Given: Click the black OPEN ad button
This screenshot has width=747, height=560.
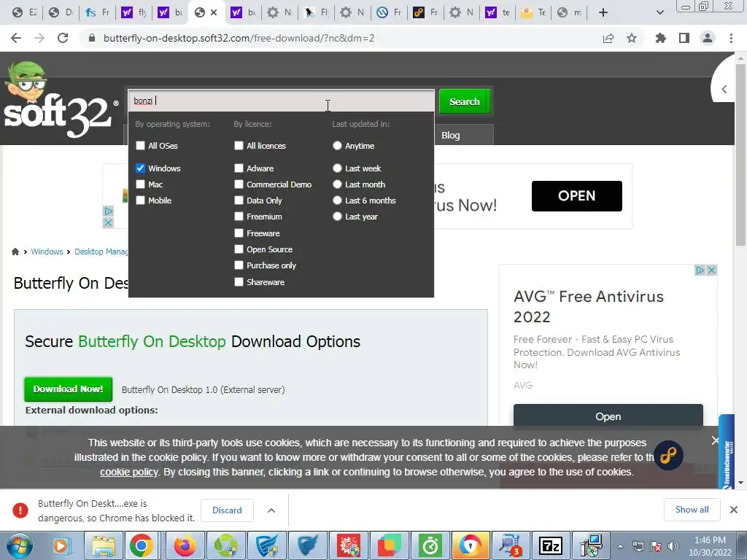Looking at the screenshot, I should pos(576,195).
